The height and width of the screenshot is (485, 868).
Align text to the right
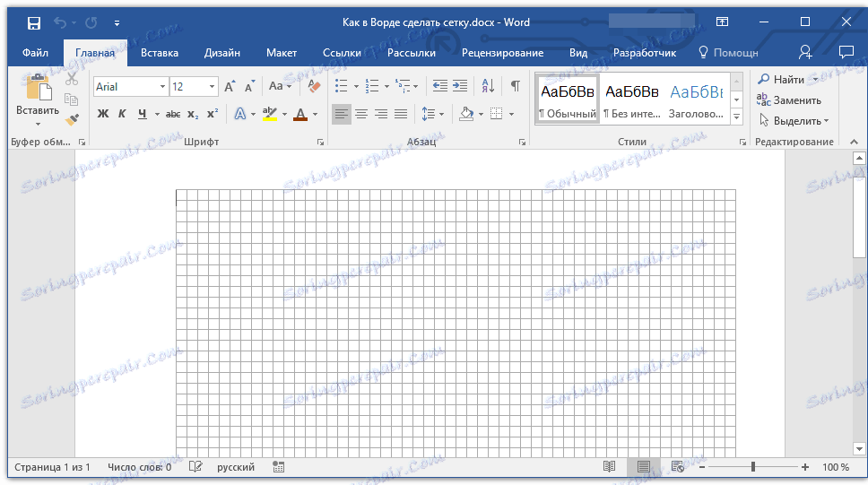(381, 114)
